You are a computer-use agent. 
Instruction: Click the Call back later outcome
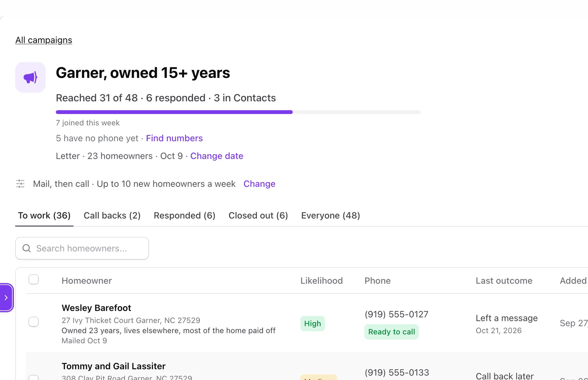[505, 376]
